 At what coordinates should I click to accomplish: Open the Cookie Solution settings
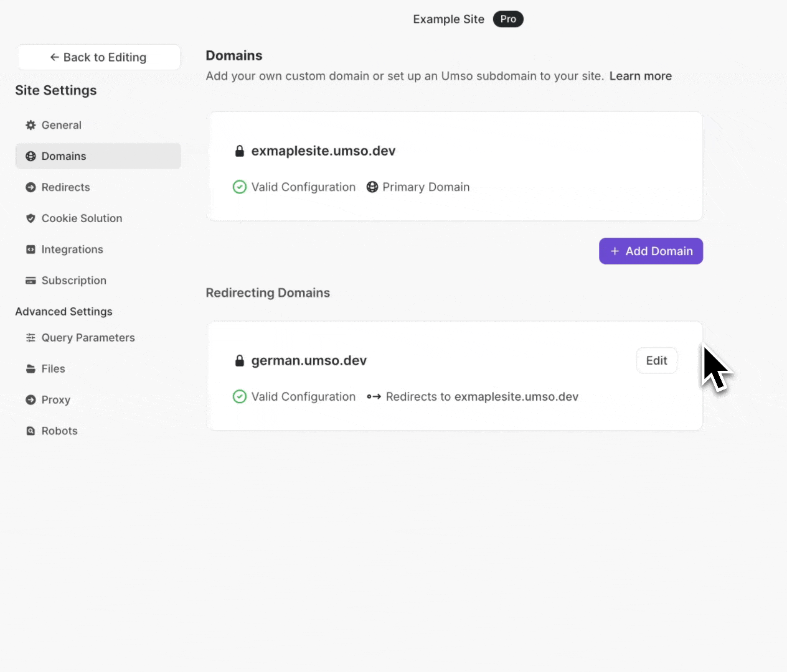pyautogui.click(x=82, y=218)
